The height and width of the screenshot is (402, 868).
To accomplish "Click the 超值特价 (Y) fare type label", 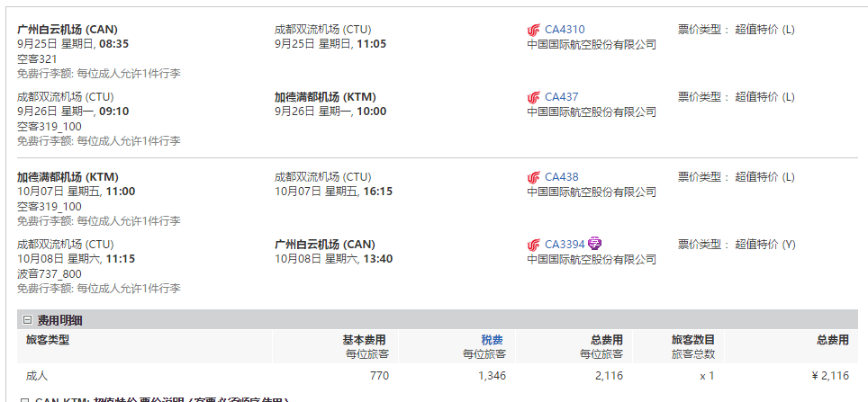I will tap(765, 245).
